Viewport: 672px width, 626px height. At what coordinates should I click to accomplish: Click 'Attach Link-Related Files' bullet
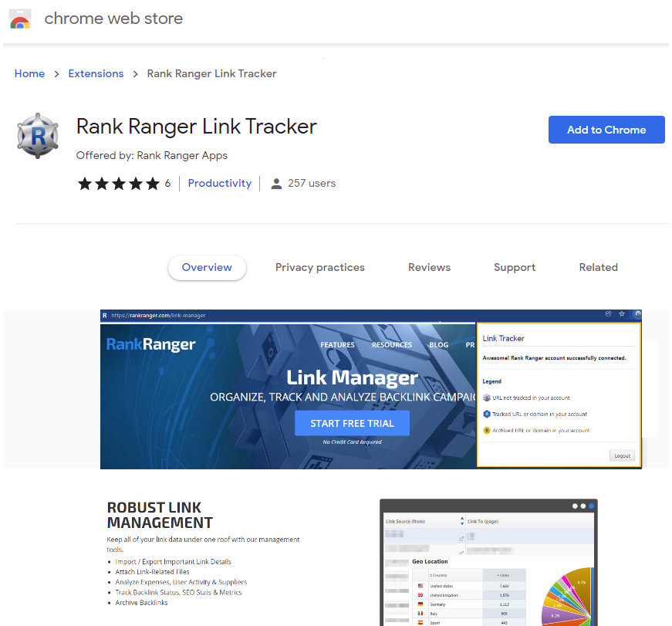click(152, 572)
